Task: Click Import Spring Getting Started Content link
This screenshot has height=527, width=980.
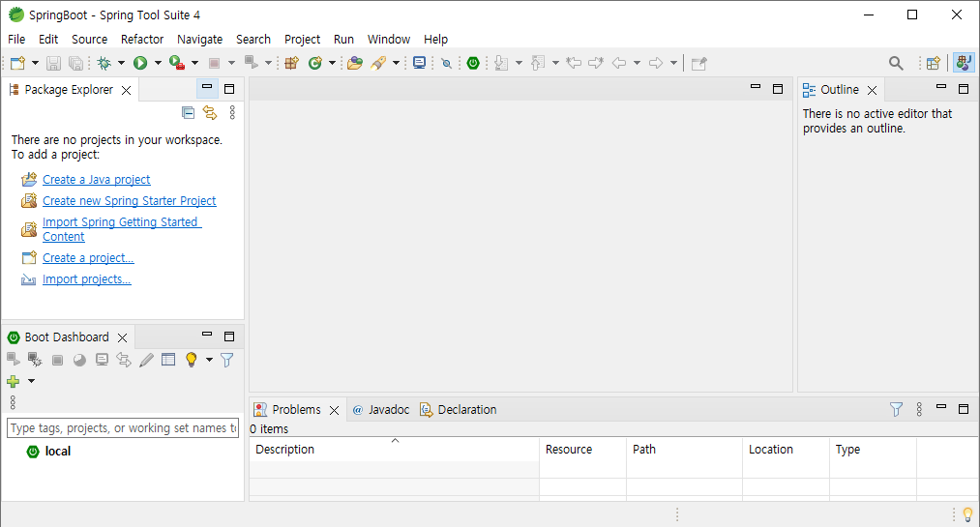Action: coord(122,229)
